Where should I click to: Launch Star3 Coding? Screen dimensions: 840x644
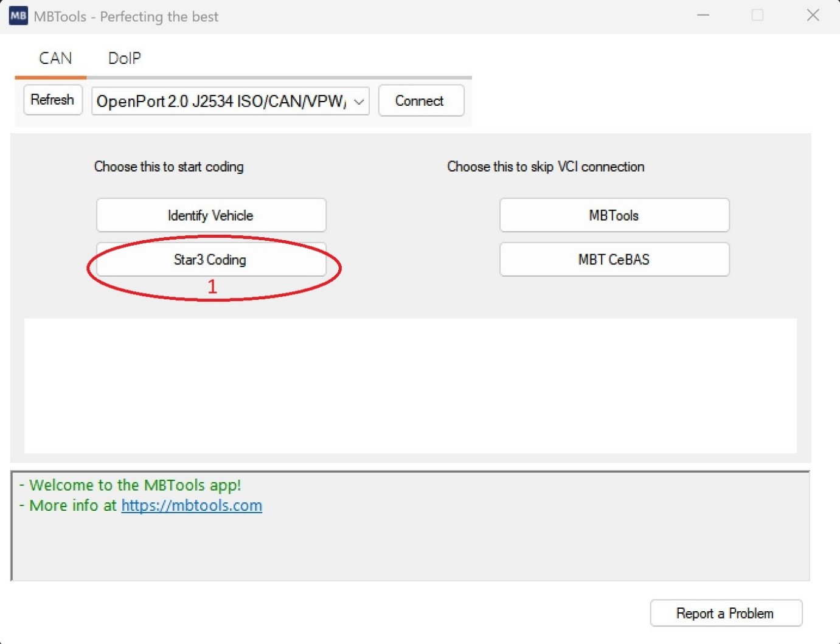(x=211, y=260)
